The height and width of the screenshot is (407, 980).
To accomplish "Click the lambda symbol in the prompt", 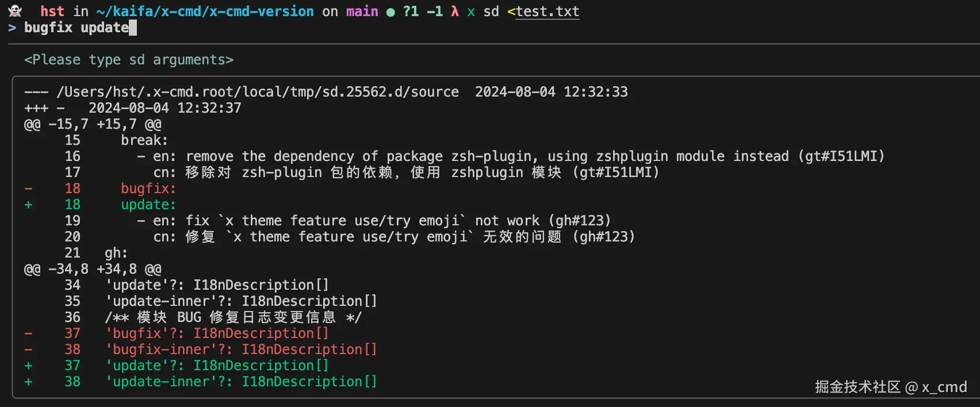I will click(x=454, y=11).
